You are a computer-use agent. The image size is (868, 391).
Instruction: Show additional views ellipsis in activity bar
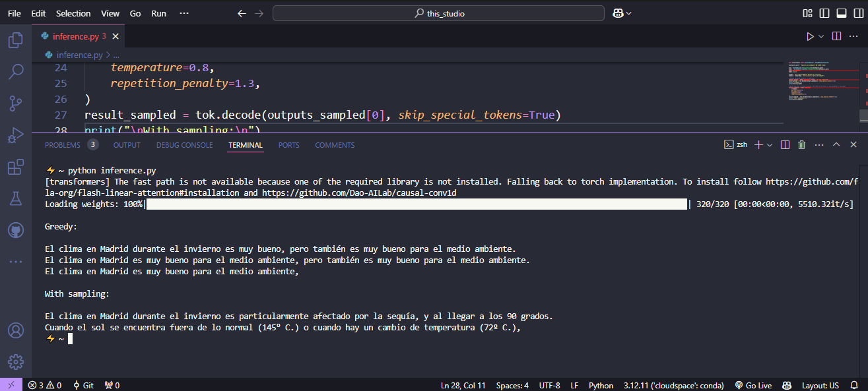pyautogui.click(x=16, y=262)
